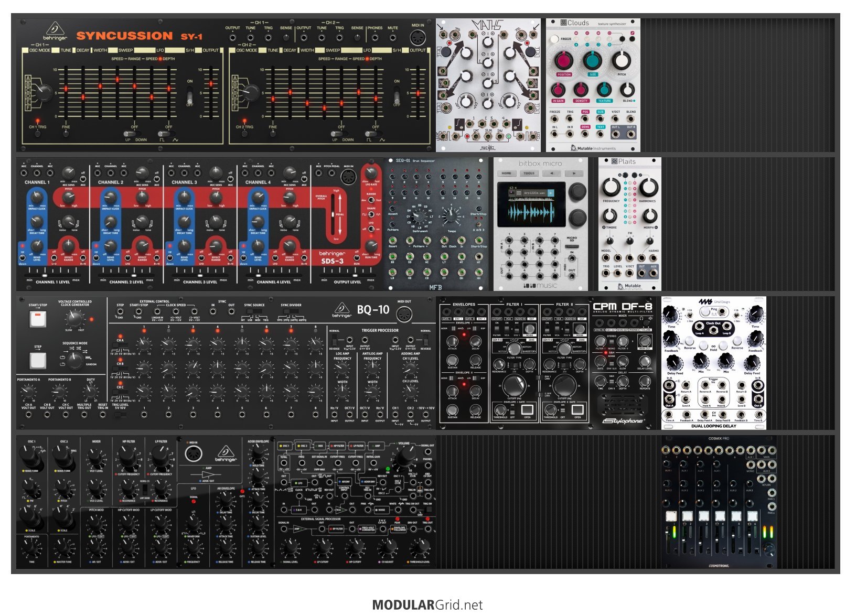Image resolution: width=856 pixels, height=616 pixels.
Task: Click the TOOLS button on bitbox micro
Action: coord(529,173)
